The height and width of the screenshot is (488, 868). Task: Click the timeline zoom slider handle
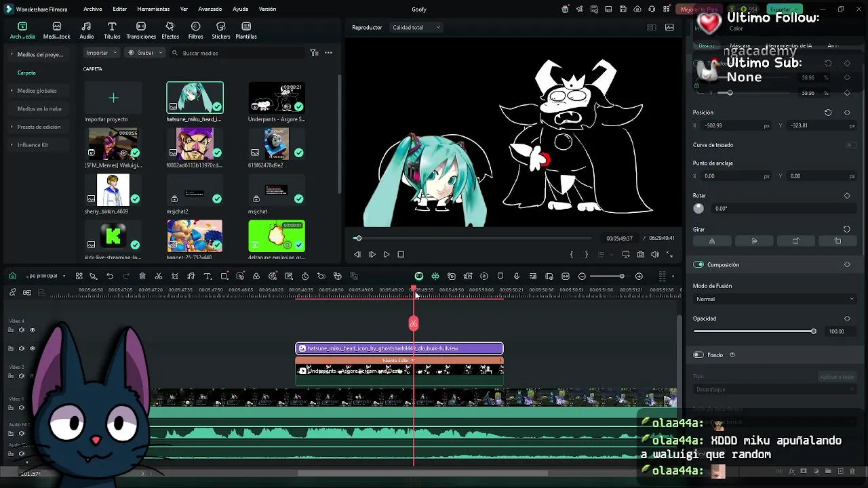tap(621, 276)
